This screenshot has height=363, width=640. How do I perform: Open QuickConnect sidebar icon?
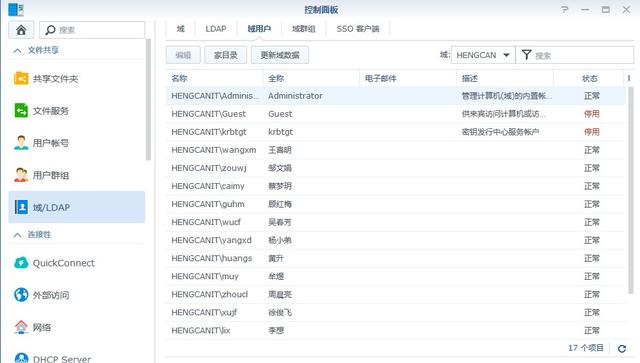click(x=21, y=263)
